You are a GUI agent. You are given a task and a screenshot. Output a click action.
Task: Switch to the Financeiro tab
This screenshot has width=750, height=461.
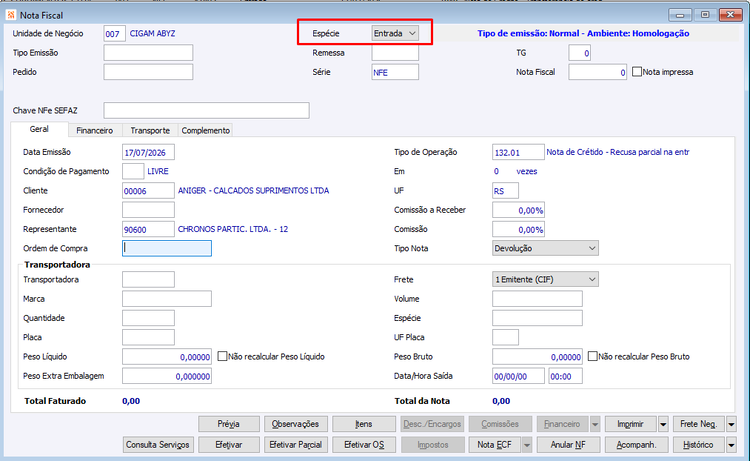95,131
